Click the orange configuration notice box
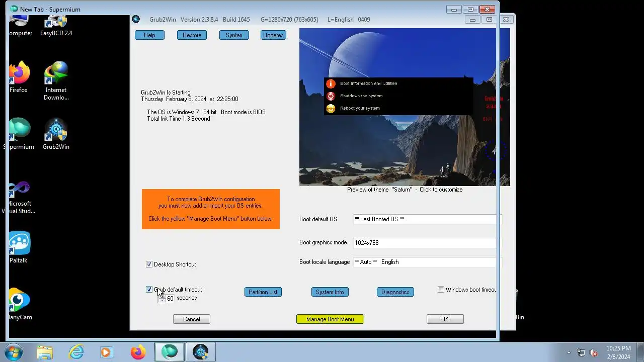 [210, 209]
